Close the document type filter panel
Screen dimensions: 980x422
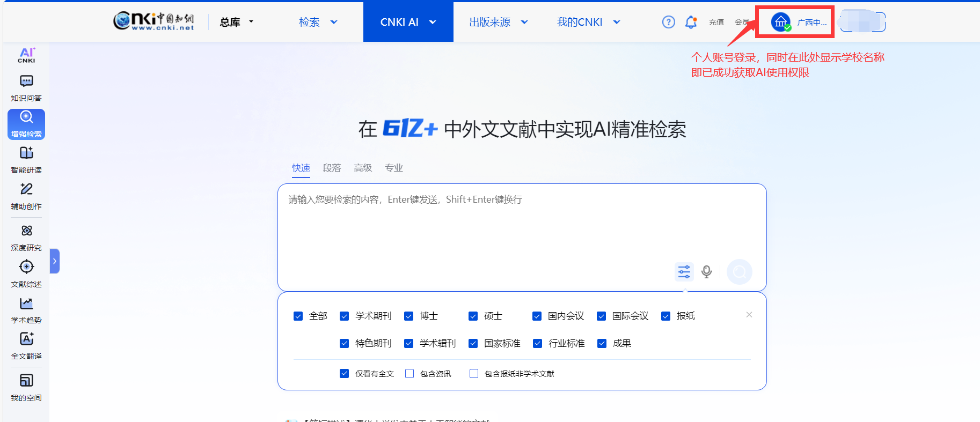click(749, 315)
